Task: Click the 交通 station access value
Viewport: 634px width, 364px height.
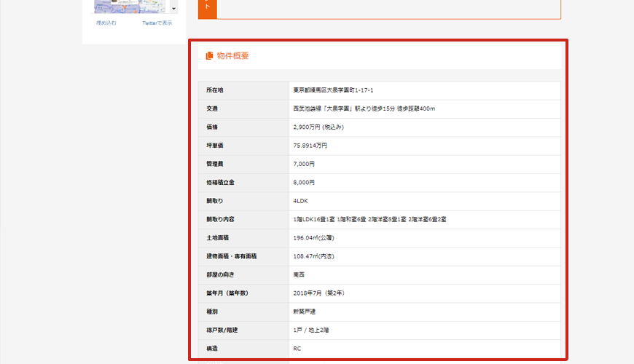Action: click(x=364, y=108)
